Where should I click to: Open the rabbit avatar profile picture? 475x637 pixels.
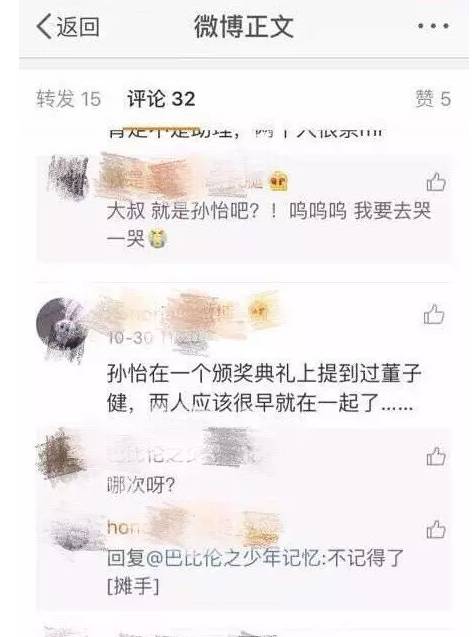click(x=61, y=327)
